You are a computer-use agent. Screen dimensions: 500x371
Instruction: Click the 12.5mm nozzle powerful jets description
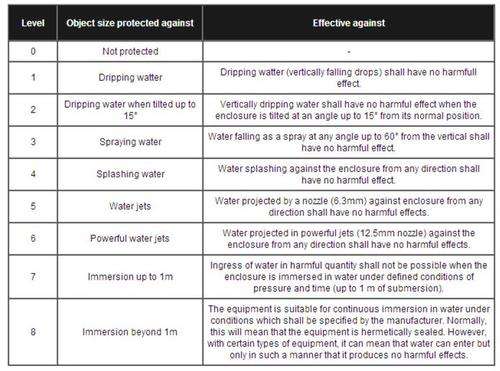click(349, 239)
